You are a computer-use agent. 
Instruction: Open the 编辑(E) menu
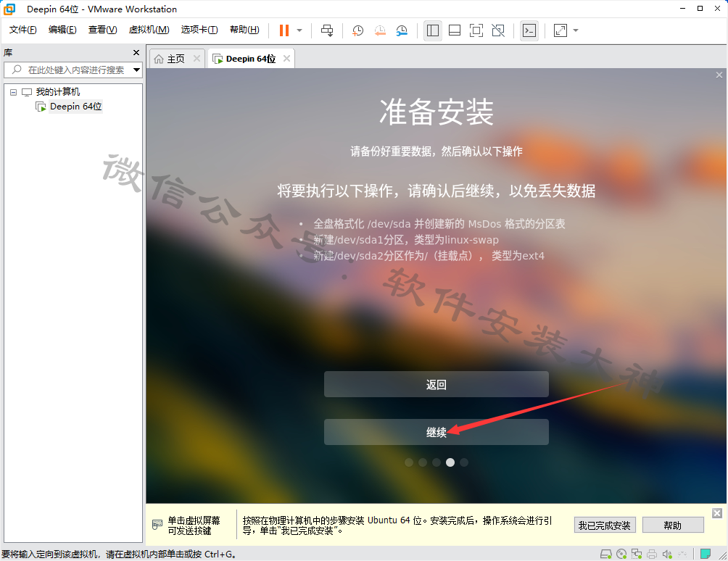coord(62,30)
